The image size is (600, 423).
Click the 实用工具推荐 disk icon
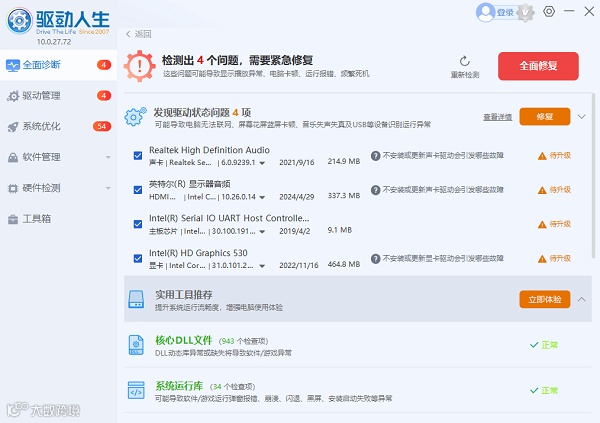tap(136, 299)
